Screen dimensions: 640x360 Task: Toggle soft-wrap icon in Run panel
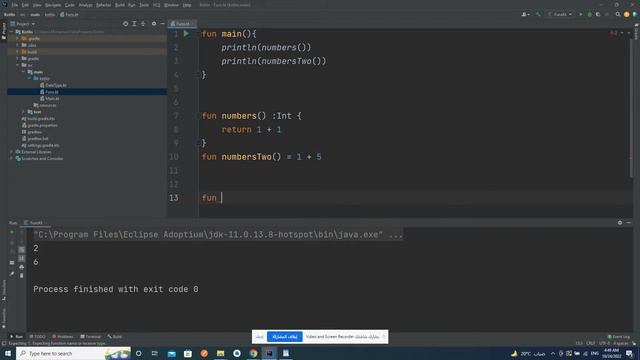tap(22, 249)
